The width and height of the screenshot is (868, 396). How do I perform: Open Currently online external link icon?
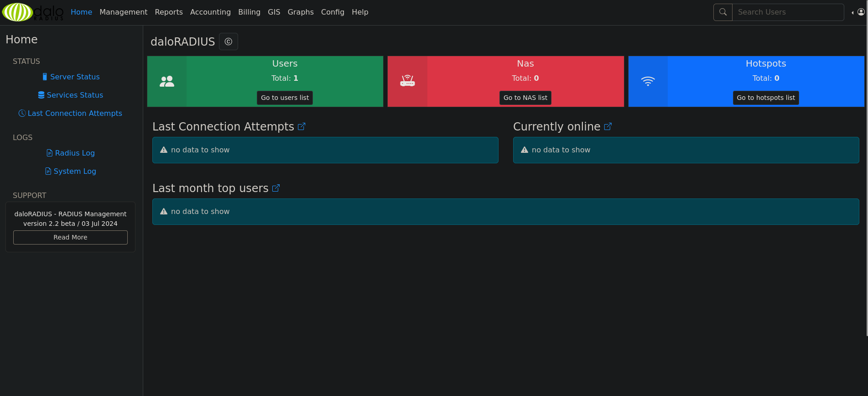pos(608,126)
